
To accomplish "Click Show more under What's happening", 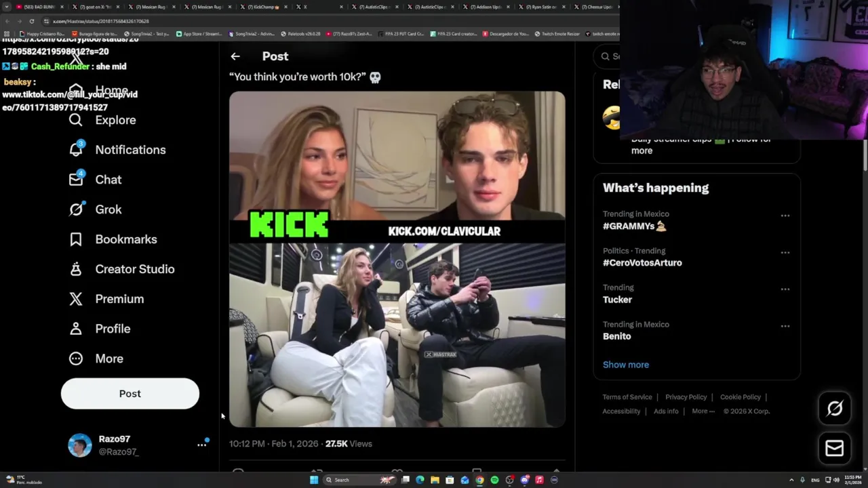I will pyautogui.click(x=626, y=365).
